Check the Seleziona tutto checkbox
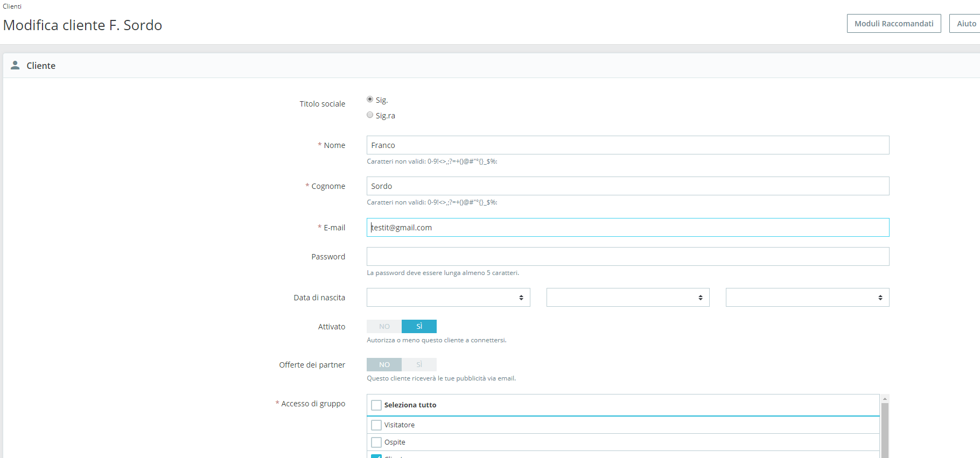Screen dimensions: 980x458 click(x=376, y=405)
